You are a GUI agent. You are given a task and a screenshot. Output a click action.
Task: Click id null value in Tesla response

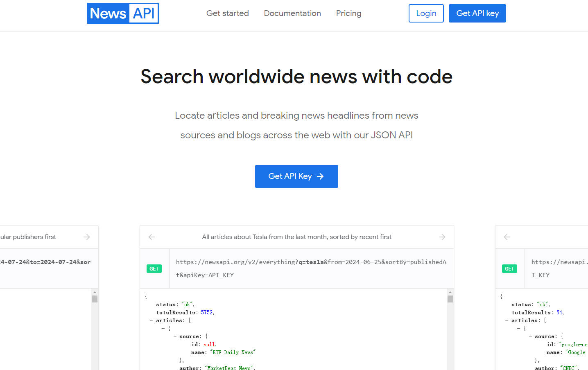(209, 345)
